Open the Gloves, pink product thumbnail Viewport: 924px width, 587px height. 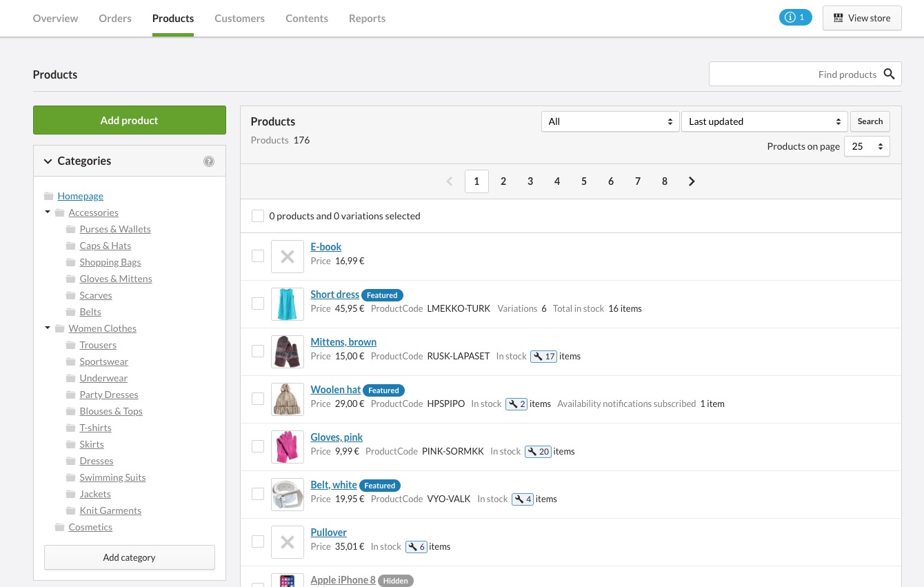click(x=288, y=447)
